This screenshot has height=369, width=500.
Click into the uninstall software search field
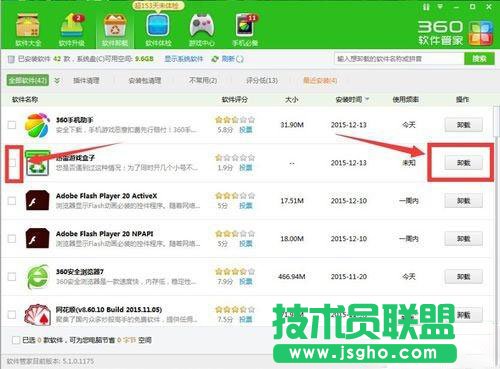(x=399, y=59)
